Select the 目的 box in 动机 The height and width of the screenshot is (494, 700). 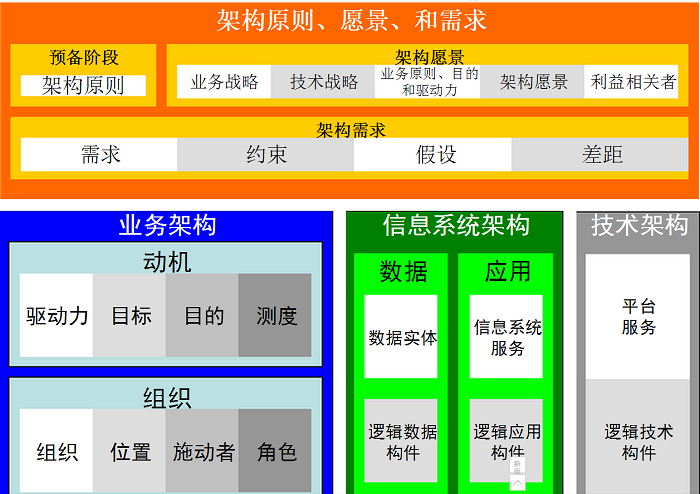(203, 315)
